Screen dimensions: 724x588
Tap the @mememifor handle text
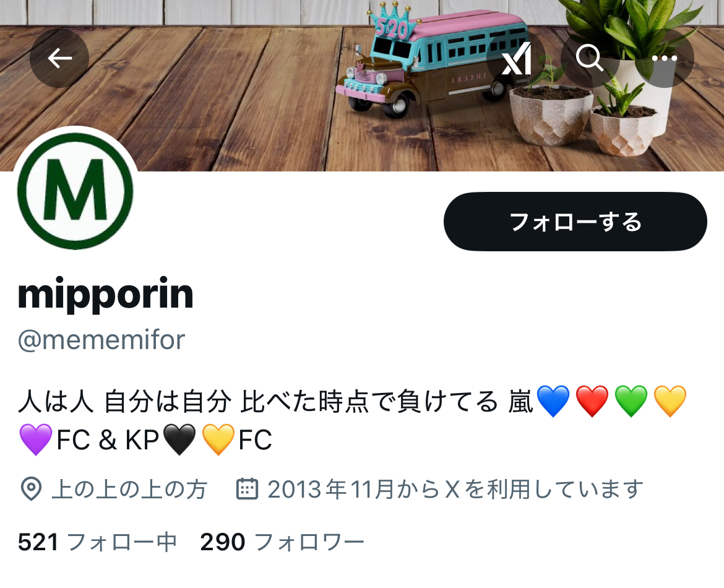(101, 340)
